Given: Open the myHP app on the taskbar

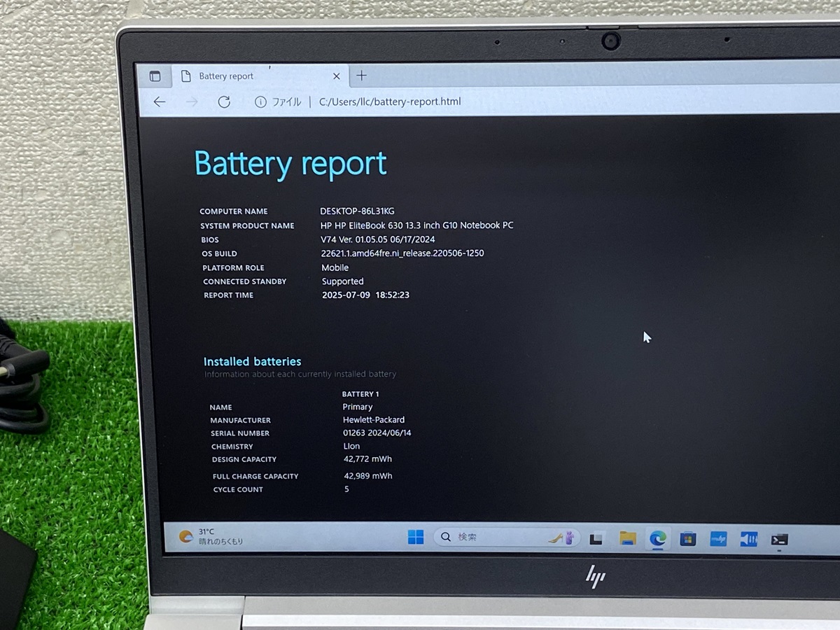Looking at the screenshot, I should (x=718, y=539).
